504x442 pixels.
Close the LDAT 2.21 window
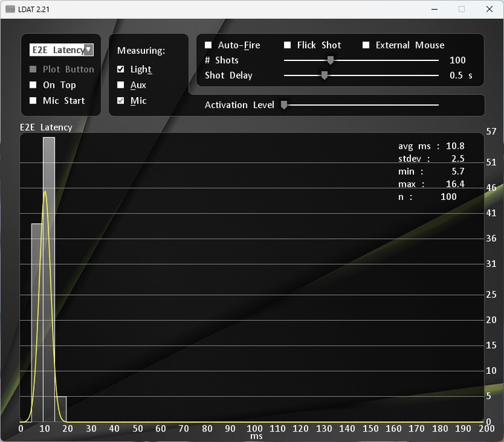point(490,9)
